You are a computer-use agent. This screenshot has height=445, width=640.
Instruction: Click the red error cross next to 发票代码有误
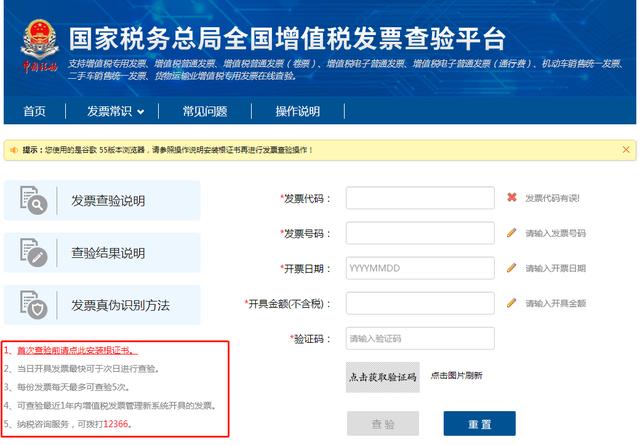[x=512, y=198]
